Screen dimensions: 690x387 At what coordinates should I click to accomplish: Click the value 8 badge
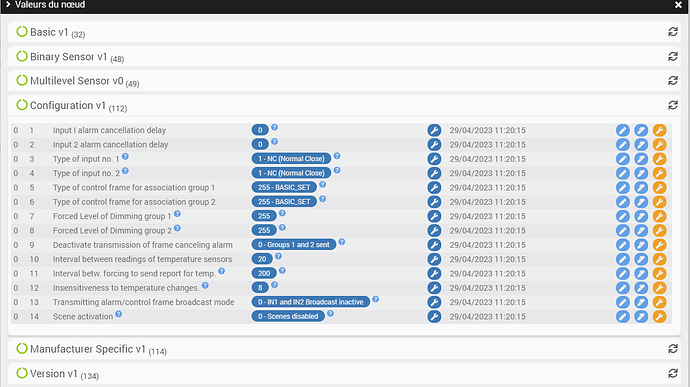coord(260,288)
